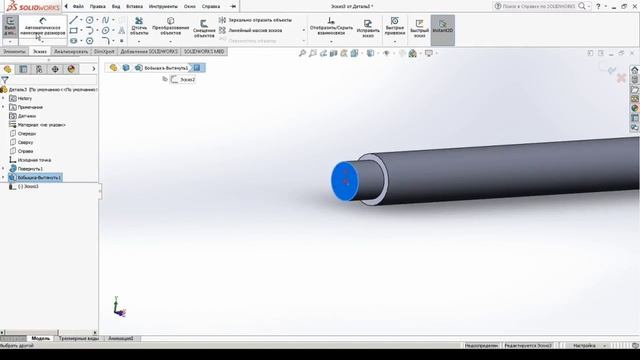Click the Trim Entities tool (Отсечь объекты)
The height and width of the screenshot is (360, 640).
coord(139,27)
